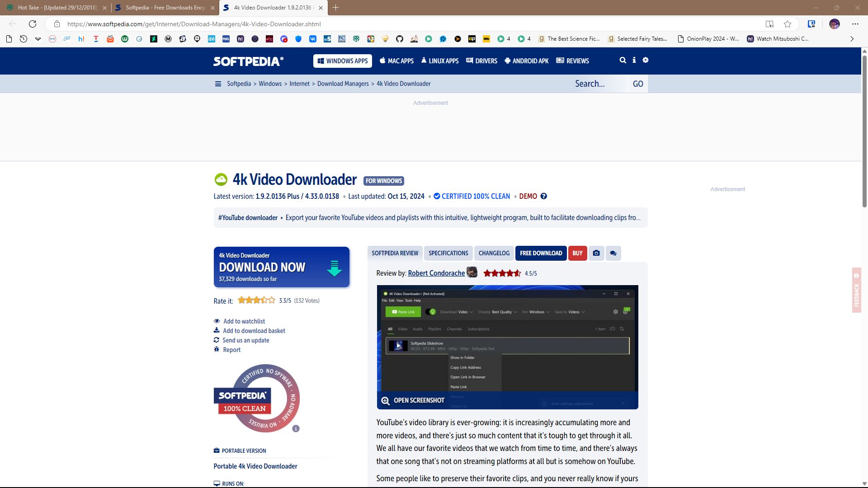Open the screenshots camera tab icon
Image resolution: width=868 pixels, height=488 pixels.
pos(596,253)
